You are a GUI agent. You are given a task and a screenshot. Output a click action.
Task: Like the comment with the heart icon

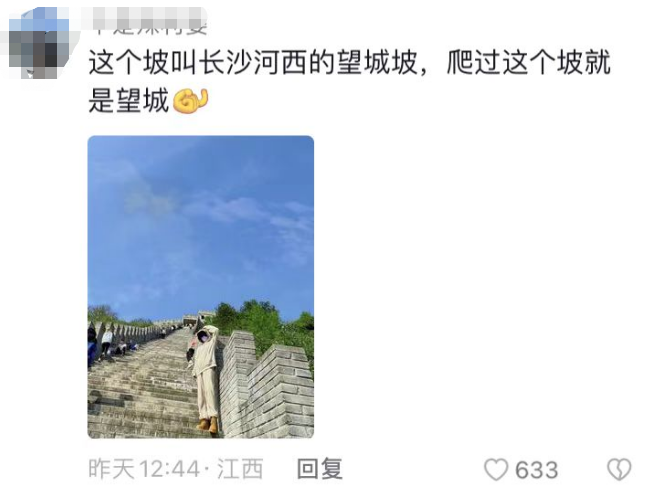tap(496, 469)
